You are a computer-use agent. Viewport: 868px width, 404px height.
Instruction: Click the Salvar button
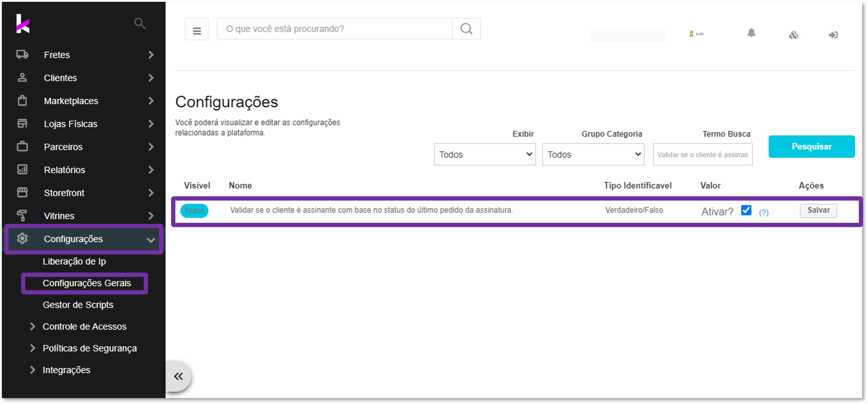(818, 210)
